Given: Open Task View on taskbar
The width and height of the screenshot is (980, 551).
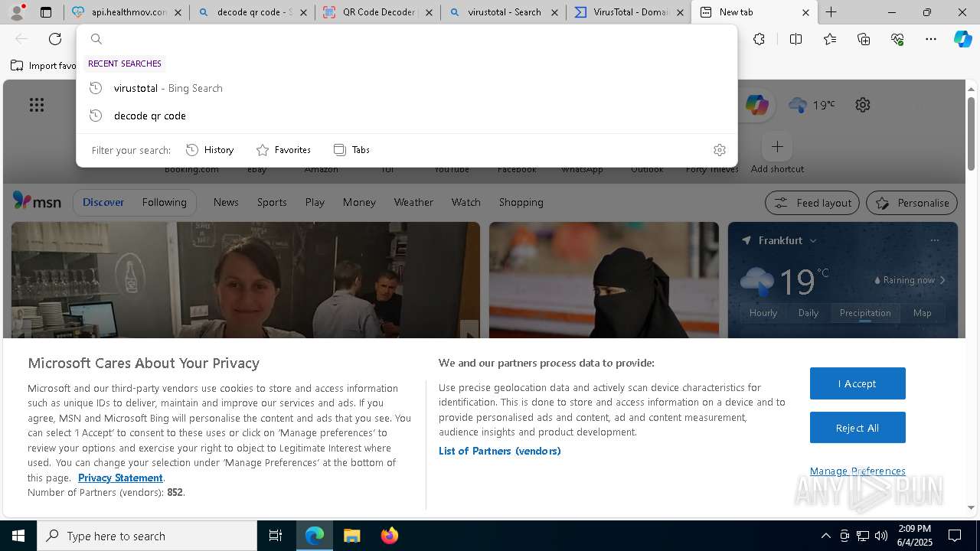Looking at the screenshot, I should click(x=276, y=536).
